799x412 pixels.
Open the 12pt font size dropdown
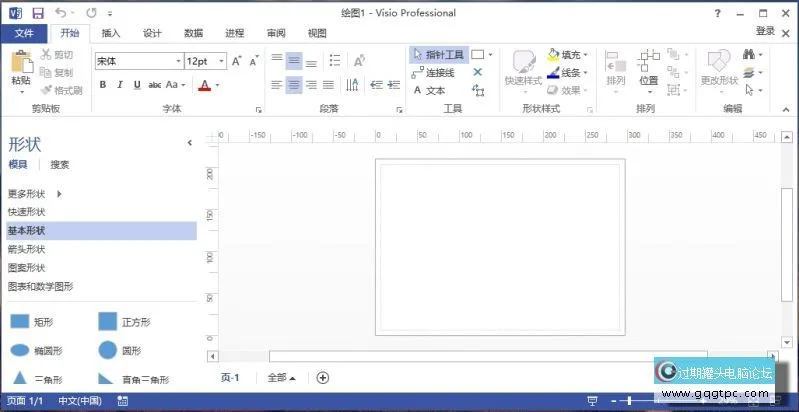pos(220,61)
